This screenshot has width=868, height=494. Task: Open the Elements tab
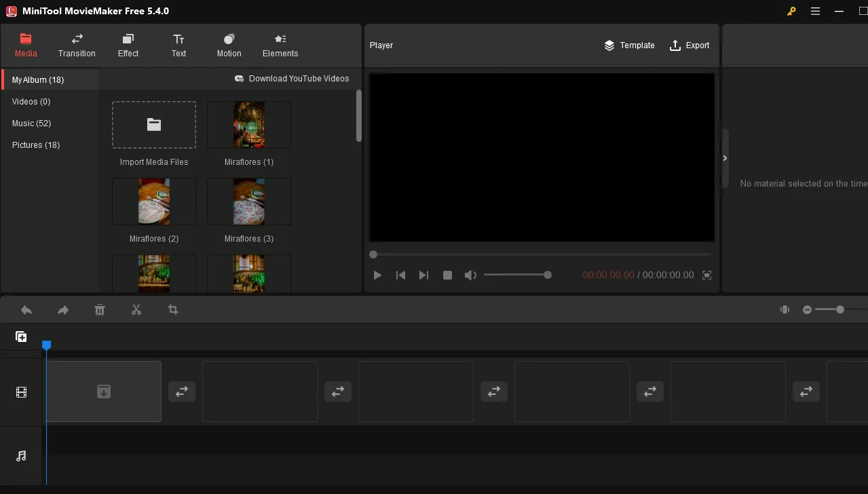tap(280, 45)
